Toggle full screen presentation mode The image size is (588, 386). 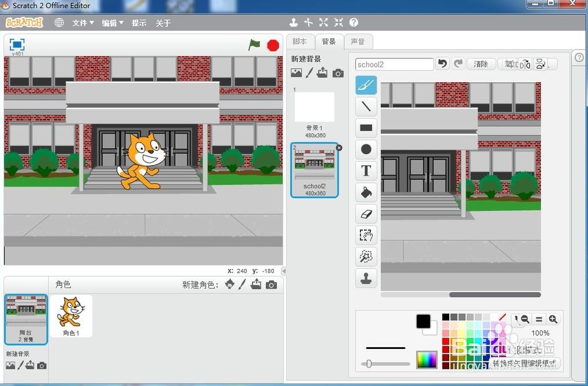coord(17,45)
